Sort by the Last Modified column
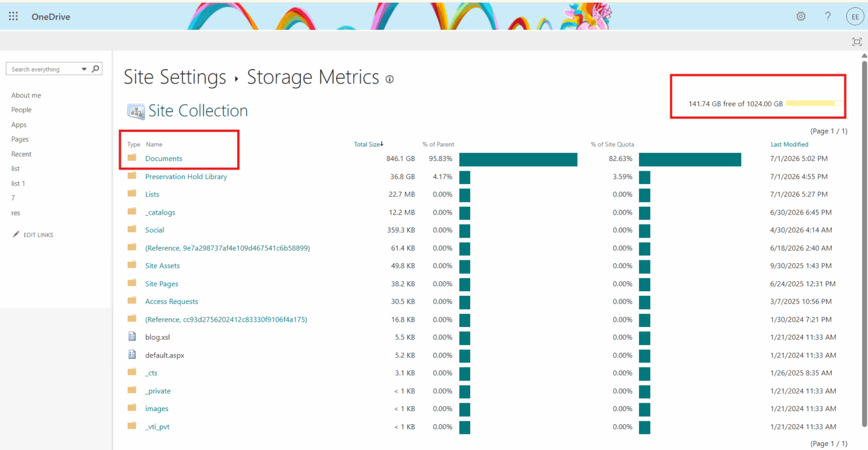868x450 pixels. coord(789,145)
